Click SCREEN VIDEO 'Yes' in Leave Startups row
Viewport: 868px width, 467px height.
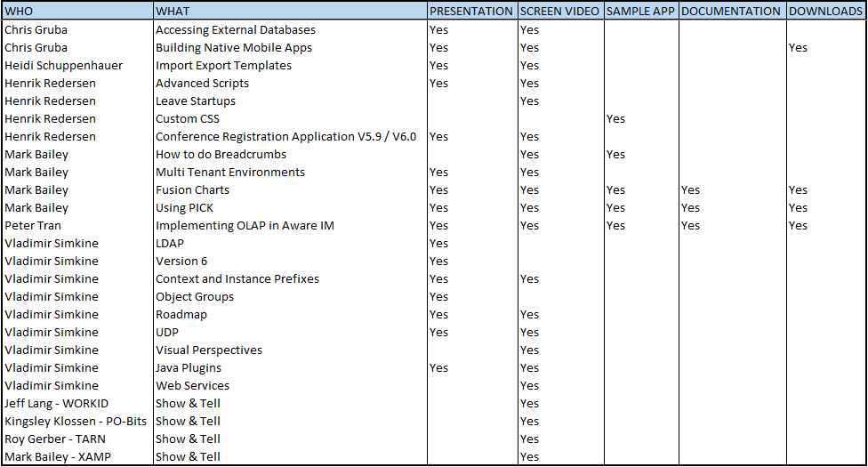point(529,101)
